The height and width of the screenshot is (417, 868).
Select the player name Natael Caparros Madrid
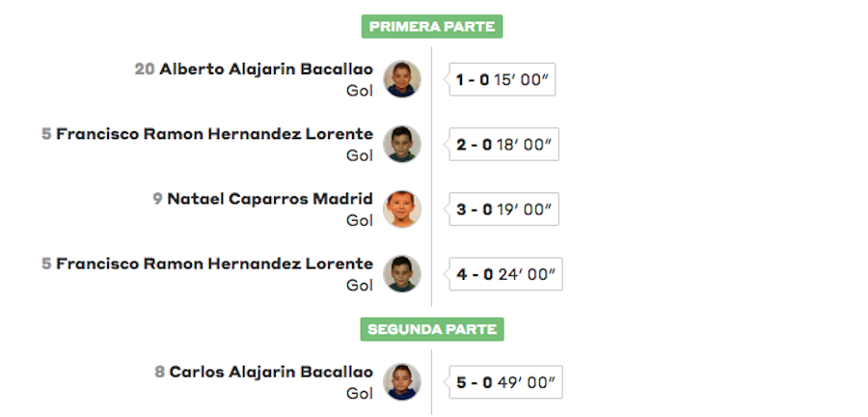[x=270, y=199]
